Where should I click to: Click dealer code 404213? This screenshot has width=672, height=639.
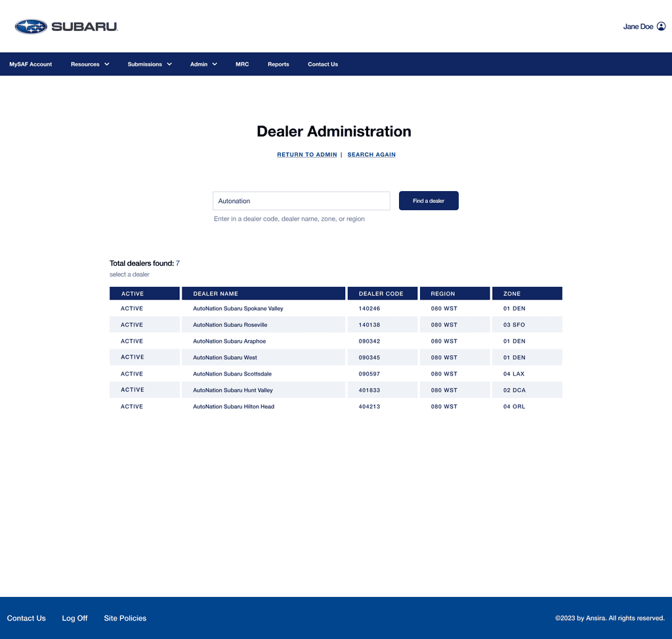[369, 406]
